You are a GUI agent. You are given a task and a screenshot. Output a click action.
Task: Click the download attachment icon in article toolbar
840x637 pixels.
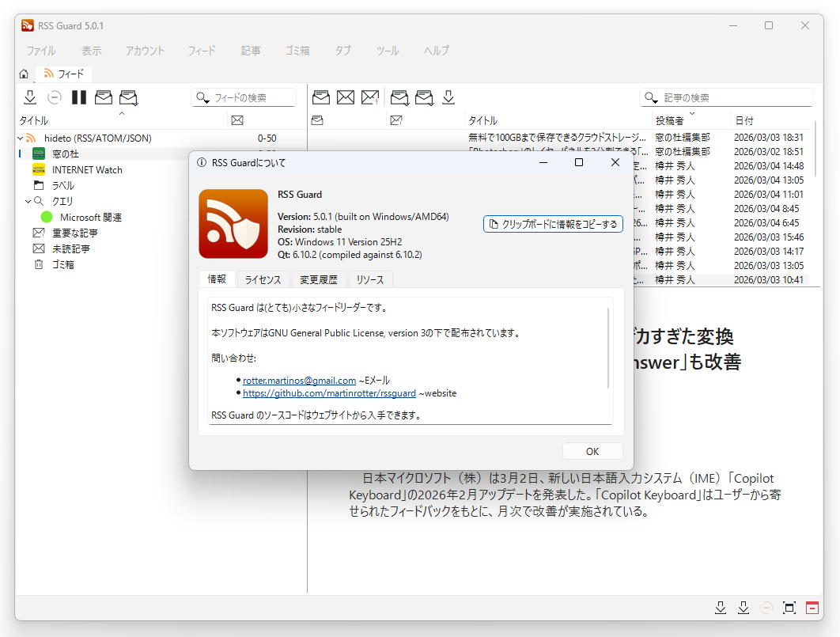448,97
